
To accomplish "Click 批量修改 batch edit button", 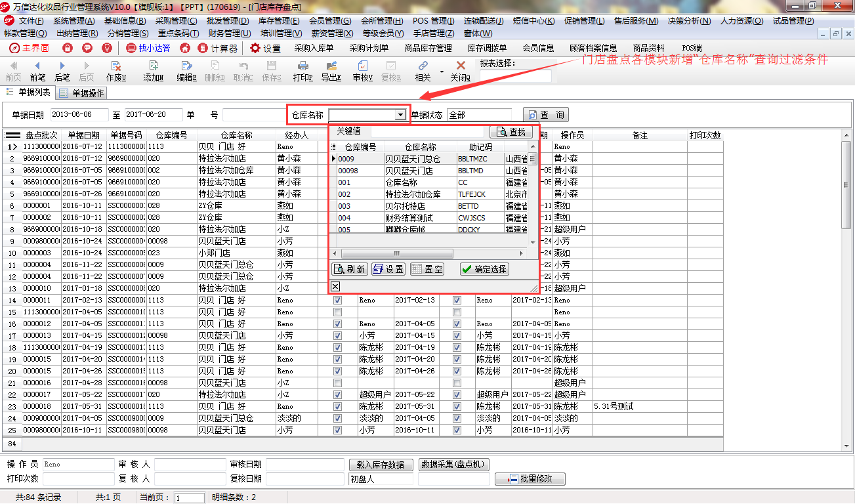I will (x=530, y=479).
